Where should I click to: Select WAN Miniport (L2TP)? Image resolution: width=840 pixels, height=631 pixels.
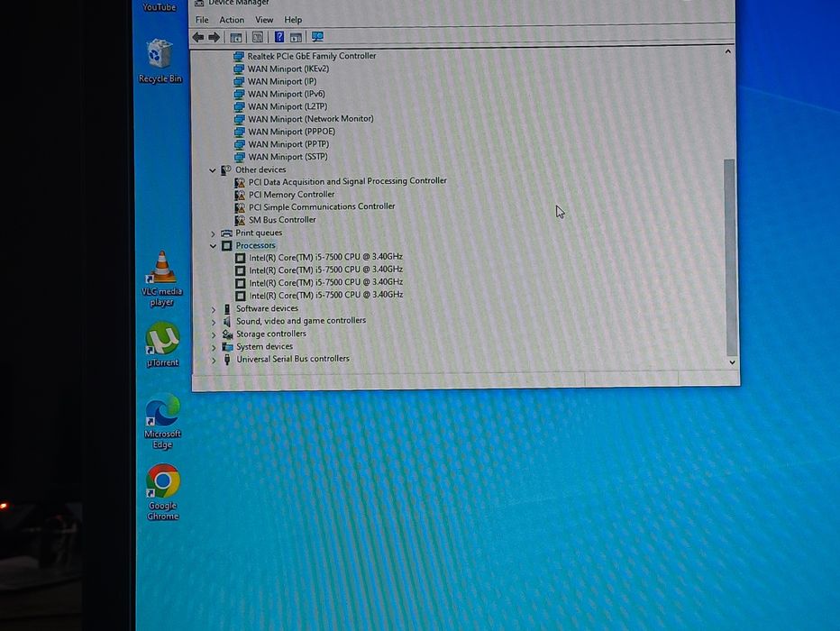[x=288, y=106]
